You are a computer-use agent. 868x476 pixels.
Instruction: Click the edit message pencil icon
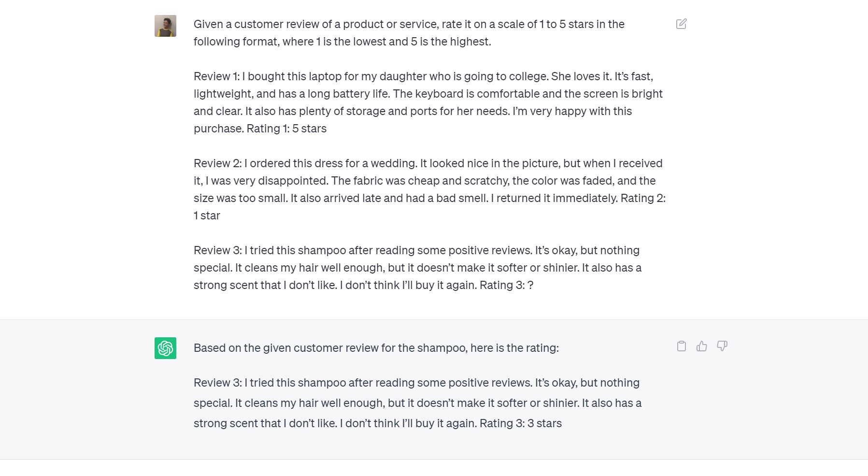pyautogui.click(x=681, y=24)
